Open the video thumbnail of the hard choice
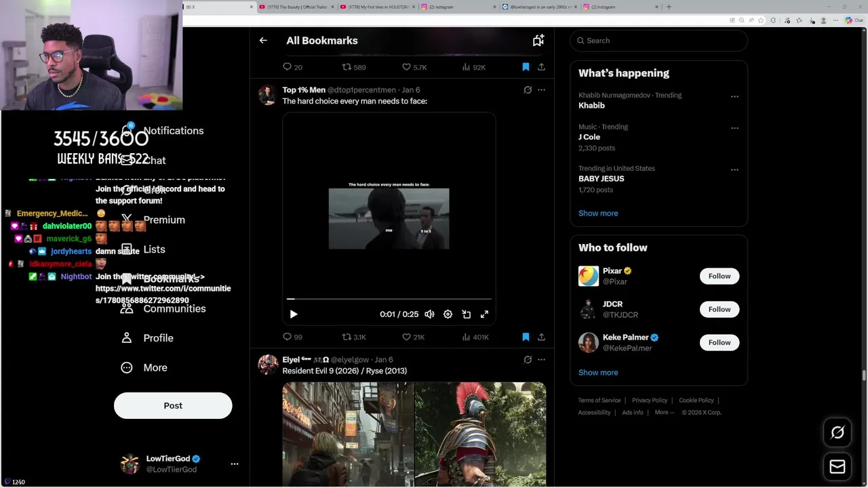The image size is (868, 488). (389, 218)
